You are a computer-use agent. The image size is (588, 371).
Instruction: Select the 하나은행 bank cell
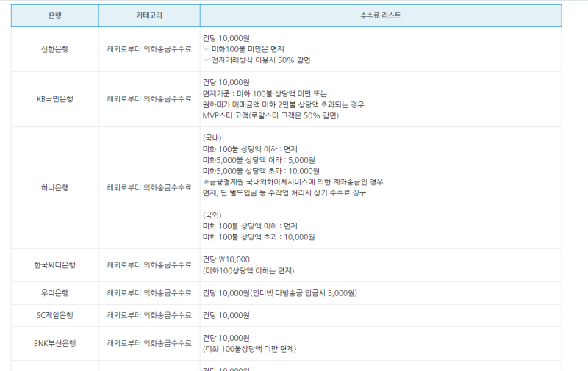[x=54, y=187]
